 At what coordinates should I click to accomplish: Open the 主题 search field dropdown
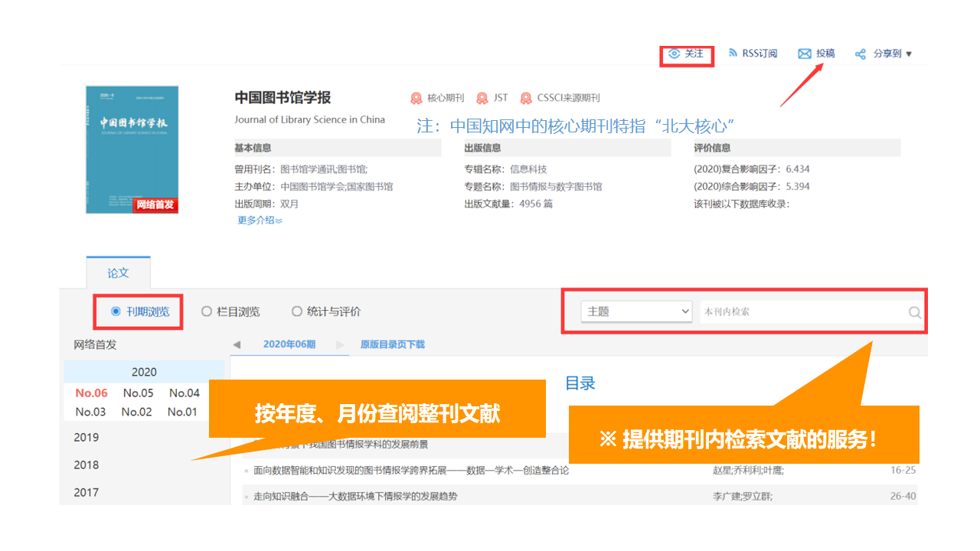point(636,311)
